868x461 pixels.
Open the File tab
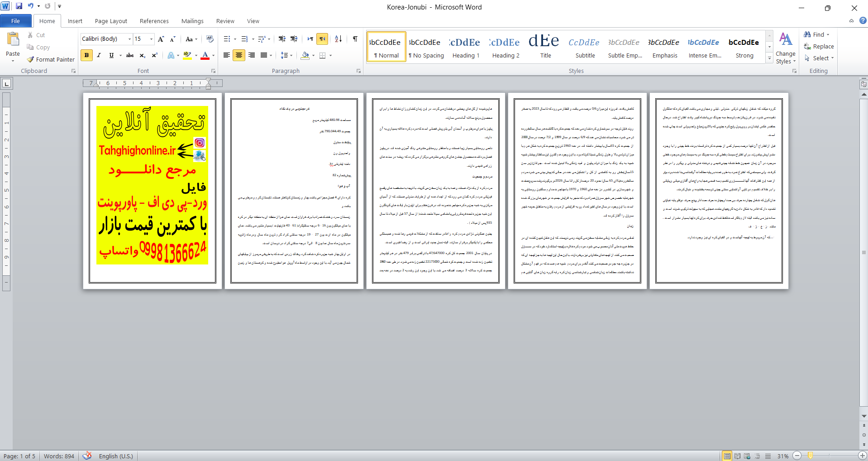click(x=16, y=21)
